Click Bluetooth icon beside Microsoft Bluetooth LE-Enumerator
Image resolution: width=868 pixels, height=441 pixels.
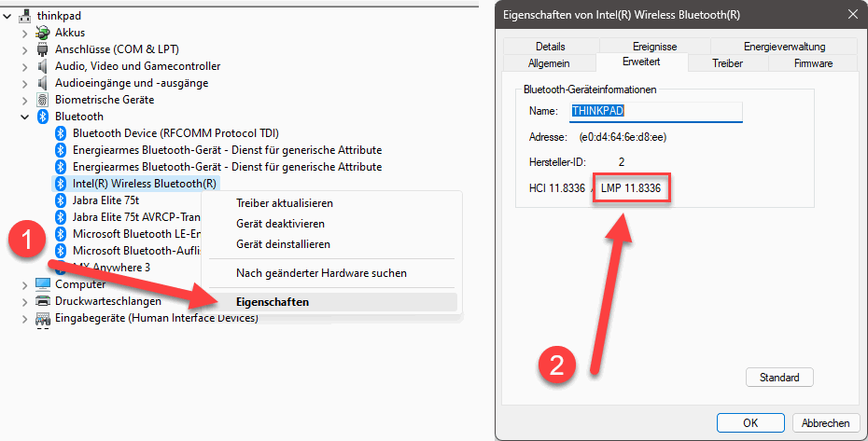coord(61,234)
